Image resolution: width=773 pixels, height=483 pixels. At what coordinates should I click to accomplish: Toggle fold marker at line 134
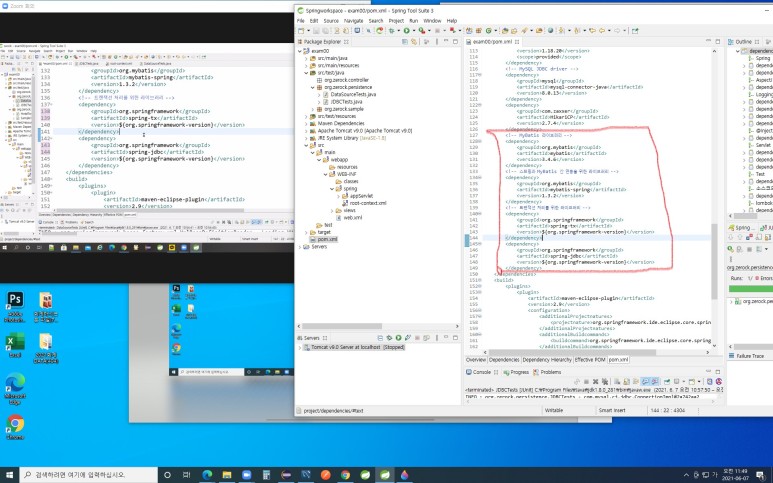click(480, 177)
